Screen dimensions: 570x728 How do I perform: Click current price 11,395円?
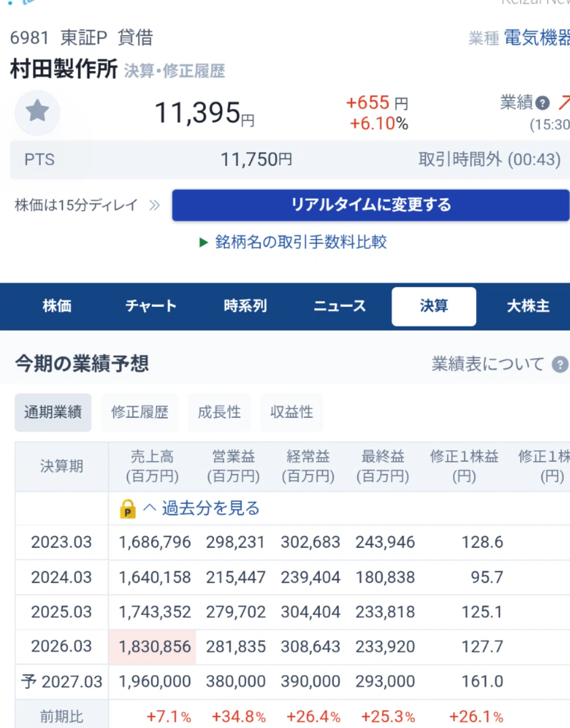(205, 114)
